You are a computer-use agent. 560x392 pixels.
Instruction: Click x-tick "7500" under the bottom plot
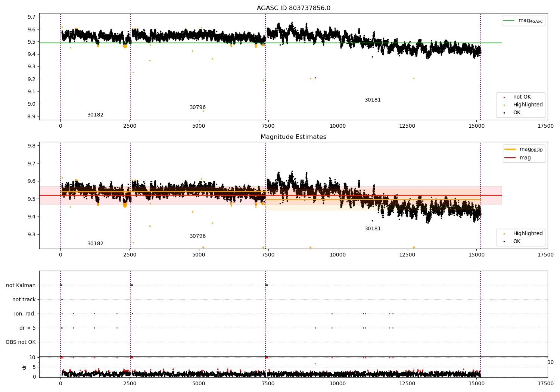tap(268, 384)
